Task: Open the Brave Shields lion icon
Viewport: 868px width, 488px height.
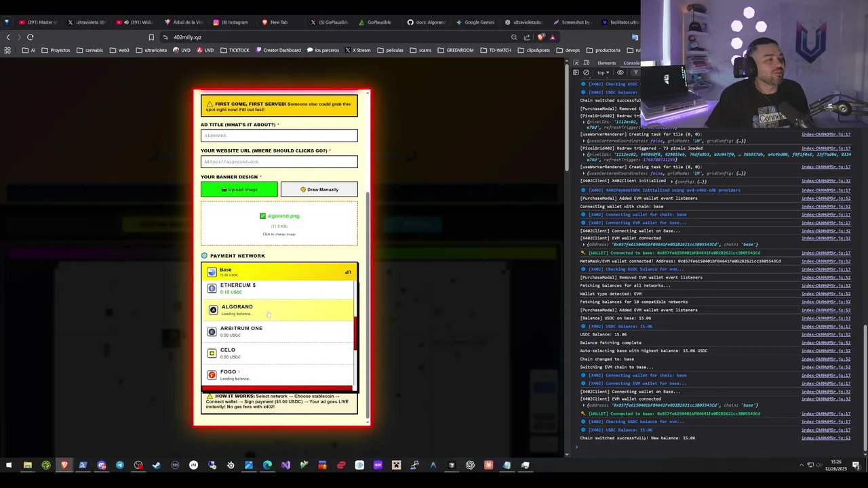Action: point(540,37)
